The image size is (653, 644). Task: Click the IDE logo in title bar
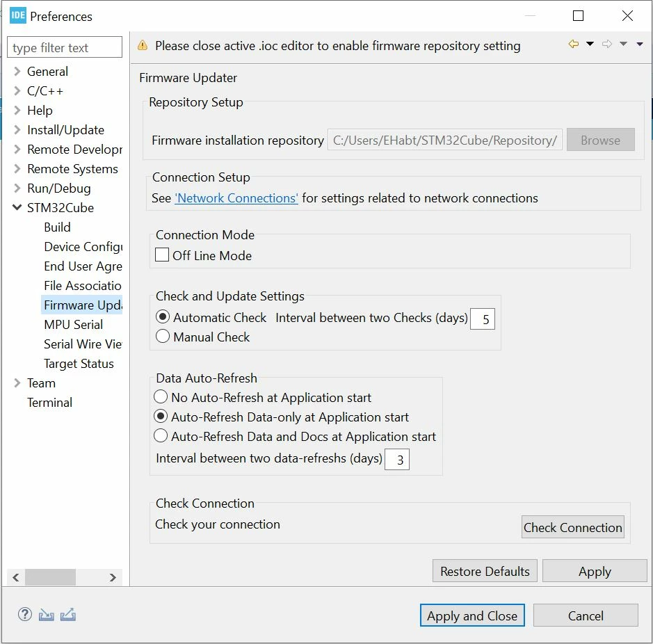(18, 15)
